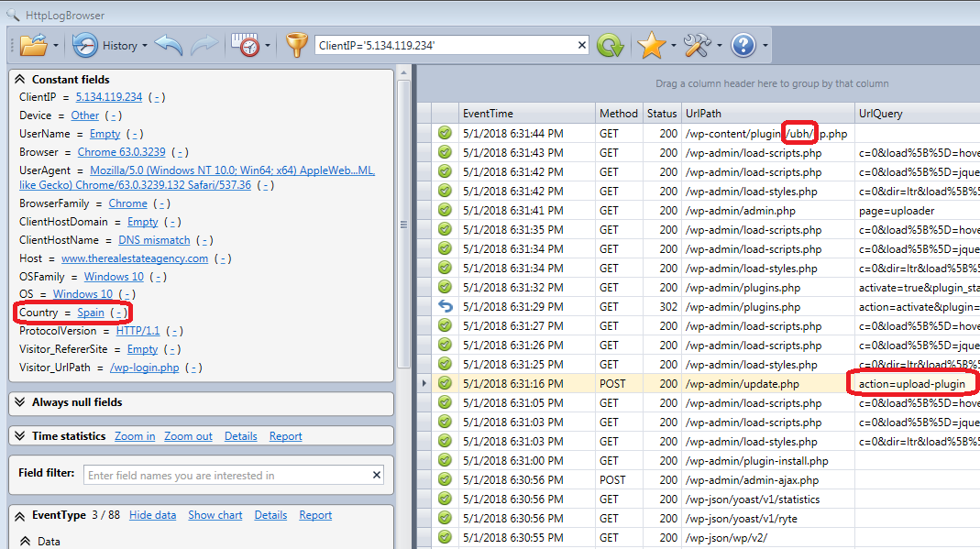
Task: Click the calendar time range icon
Action: pos(245,45)
